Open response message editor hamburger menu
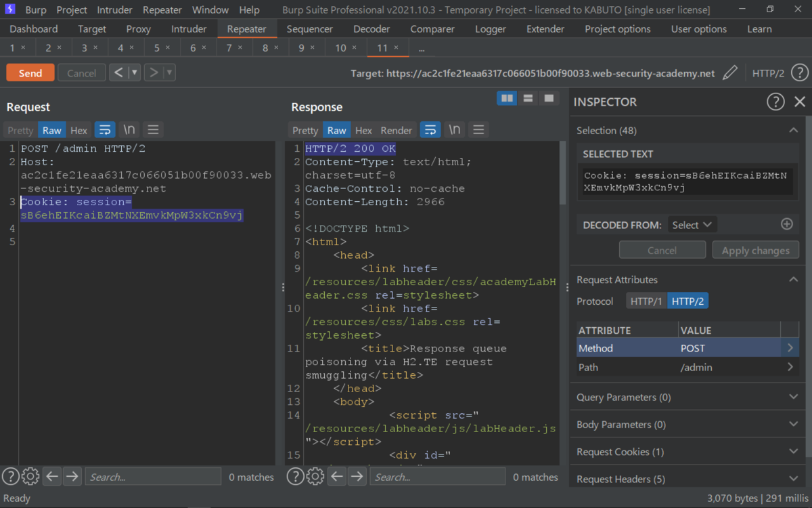 (478, 130)
